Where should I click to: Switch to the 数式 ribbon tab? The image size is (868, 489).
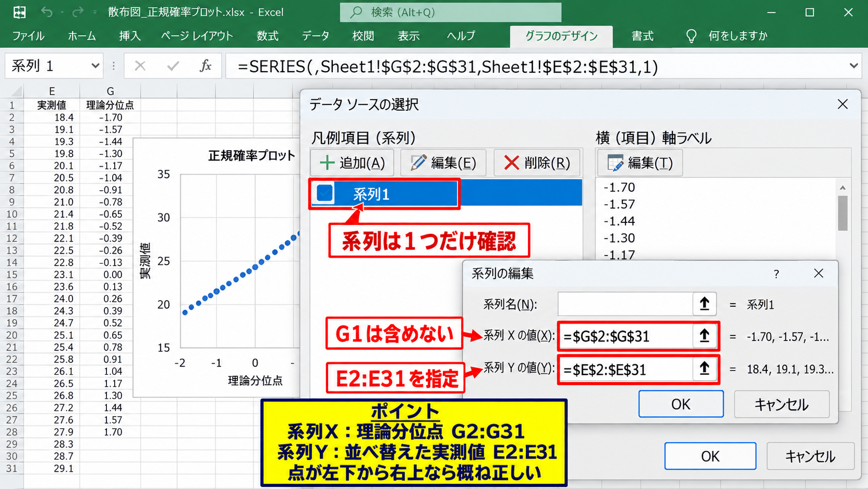(x=267, y=36)
